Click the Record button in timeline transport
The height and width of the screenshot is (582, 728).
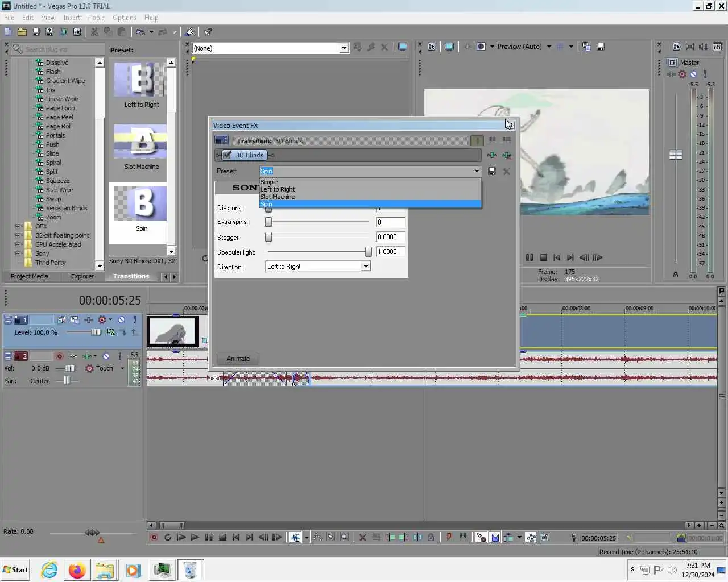[x=154, y=537]
